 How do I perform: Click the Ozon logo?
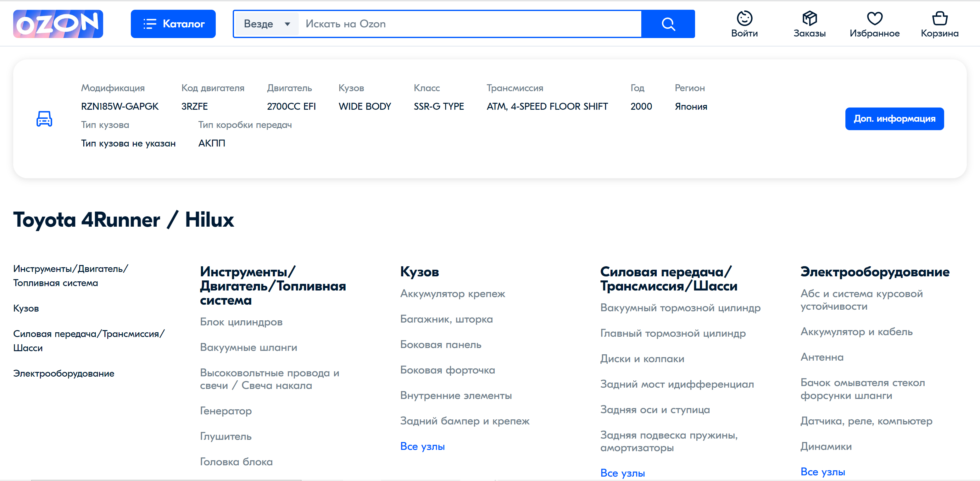[x=58, y=24]
